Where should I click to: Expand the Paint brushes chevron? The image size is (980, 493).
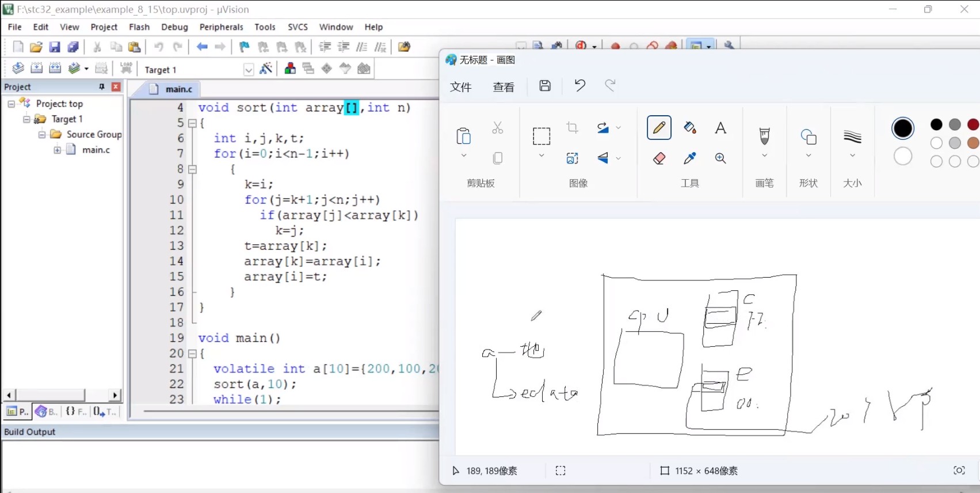[764, 156]
